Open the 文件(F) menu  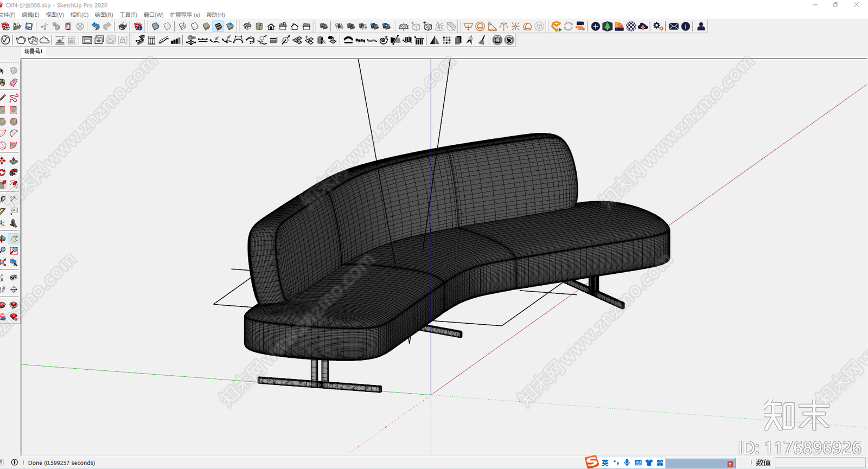(8, 15)
